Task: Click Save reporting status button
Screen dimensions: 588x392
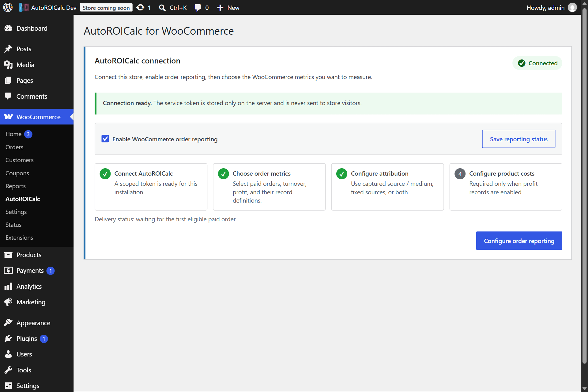Action: pyautogui.click(x=518, y=139)
